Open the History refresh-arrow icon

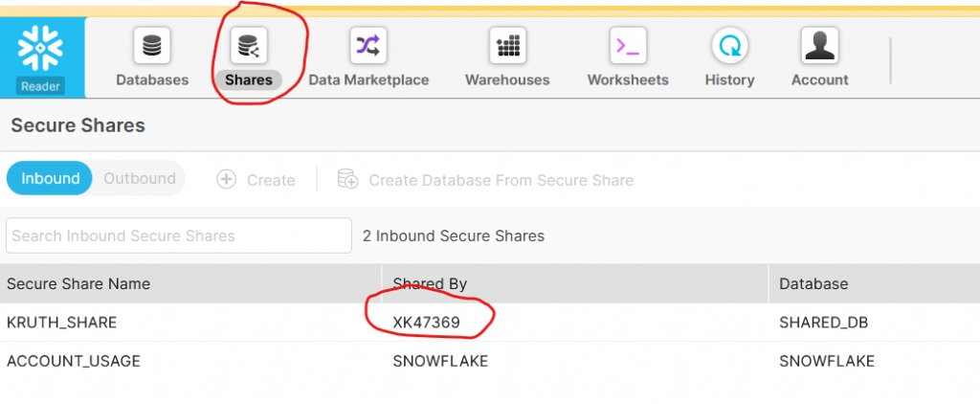pyautogui.click(x=730, y=46)
